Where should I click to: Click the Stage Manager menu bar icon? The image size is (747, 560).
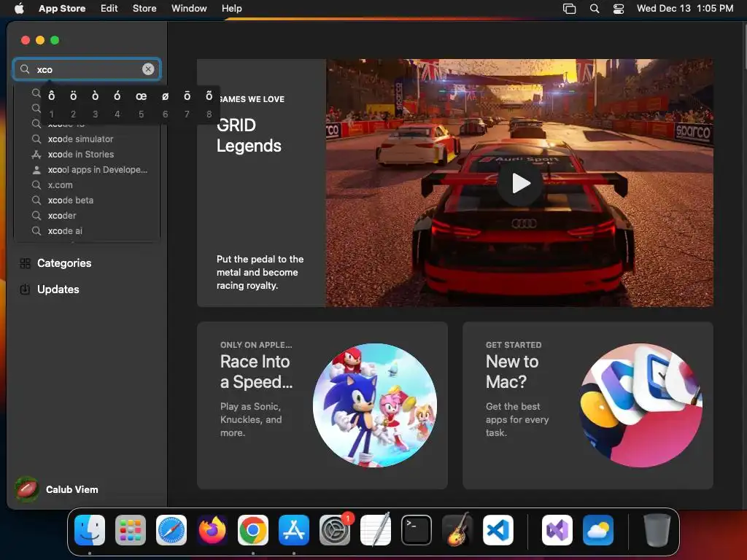[569, 8]
